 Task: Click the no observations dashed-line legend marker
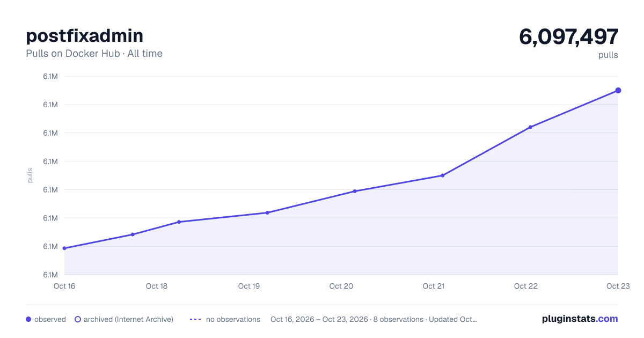tap(195, 319)
